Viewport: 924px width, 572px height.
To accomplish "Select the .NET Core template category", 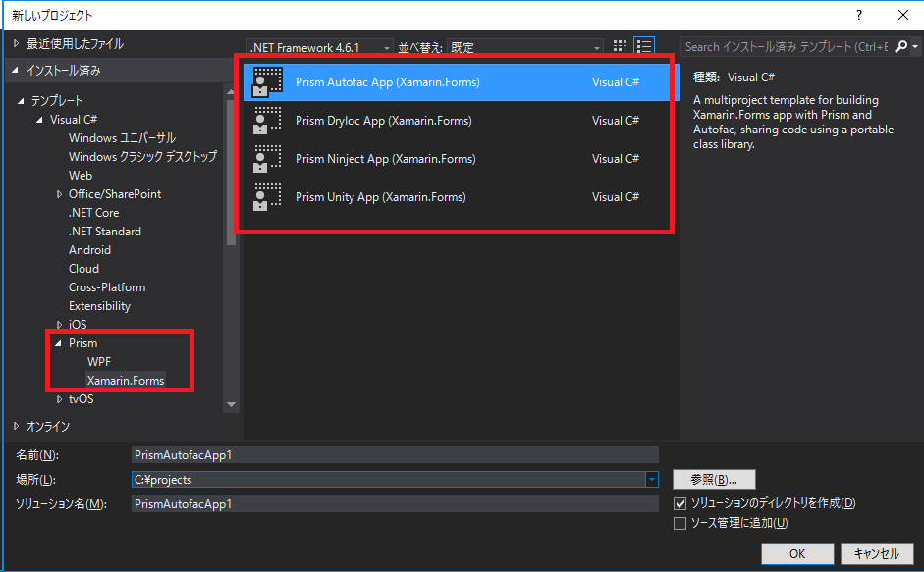I will pyautogui.click(x=93, y=213).
